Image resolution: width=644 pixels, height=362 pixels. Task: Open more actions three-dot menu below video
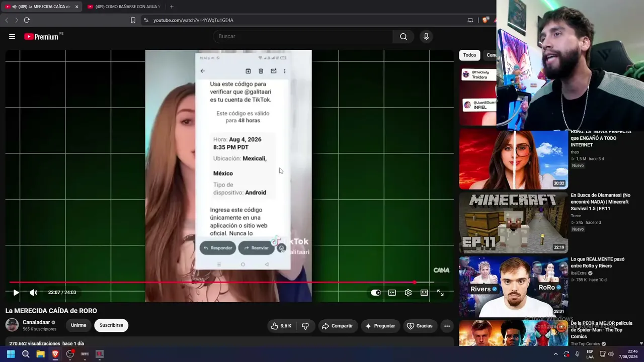pos(447,326)
